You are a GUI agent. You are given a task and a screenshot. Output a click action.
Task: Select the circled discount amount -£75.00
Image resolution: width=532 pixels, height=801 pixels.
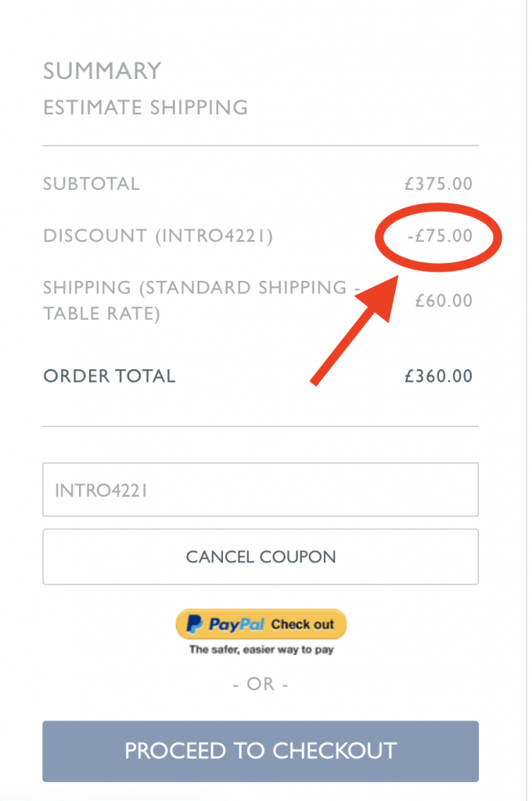440,236
